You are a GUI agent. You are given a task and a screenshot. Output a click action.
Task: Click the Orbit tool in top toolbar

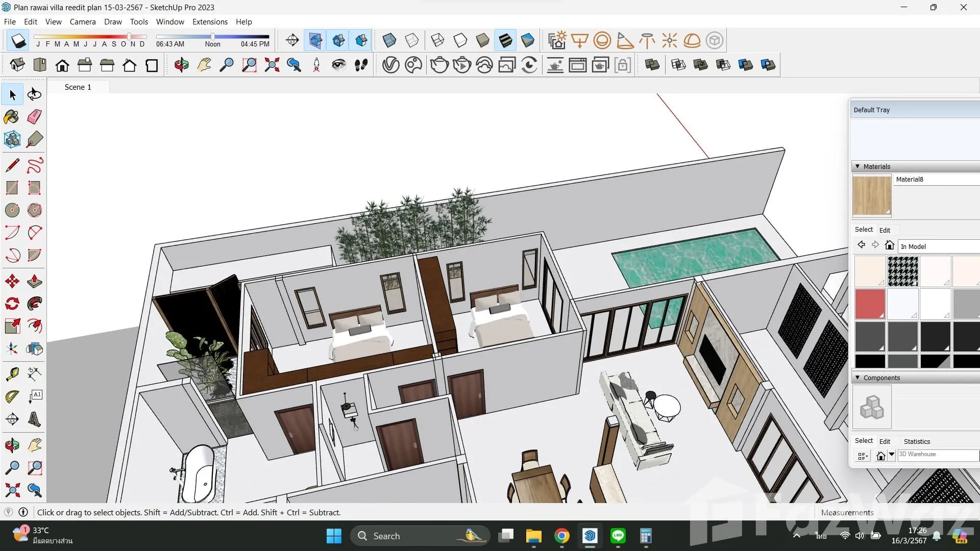coord(181,65)
